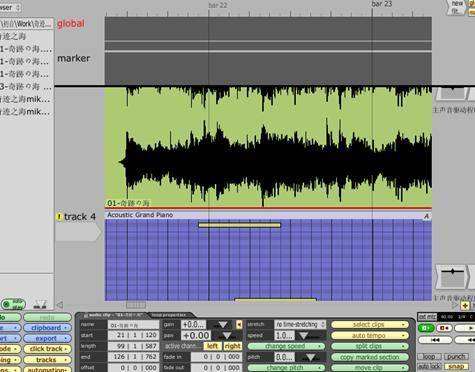
Task: Switch to the loop properties tab
Action: 169,315
